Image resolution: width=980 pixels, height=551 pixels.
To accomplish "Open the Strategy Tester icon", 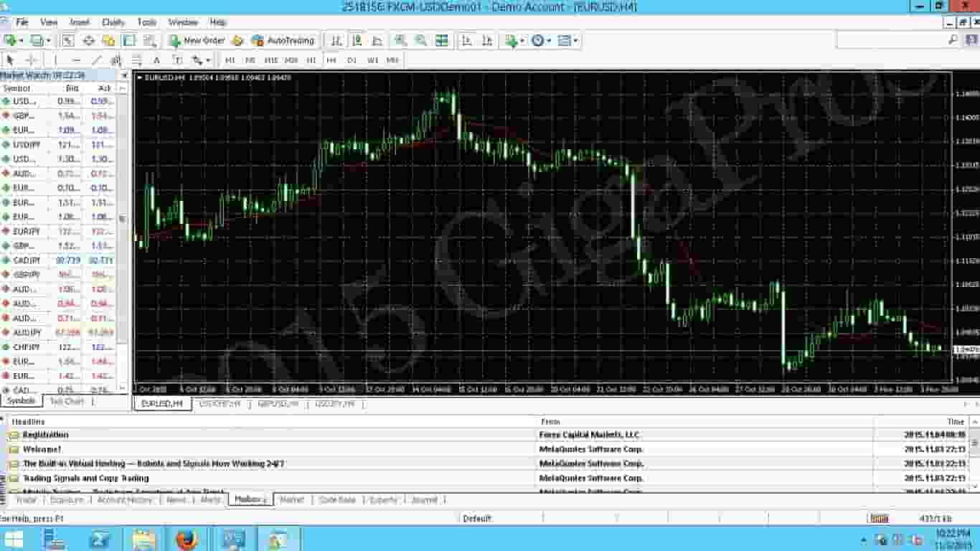I will [149, 41].
